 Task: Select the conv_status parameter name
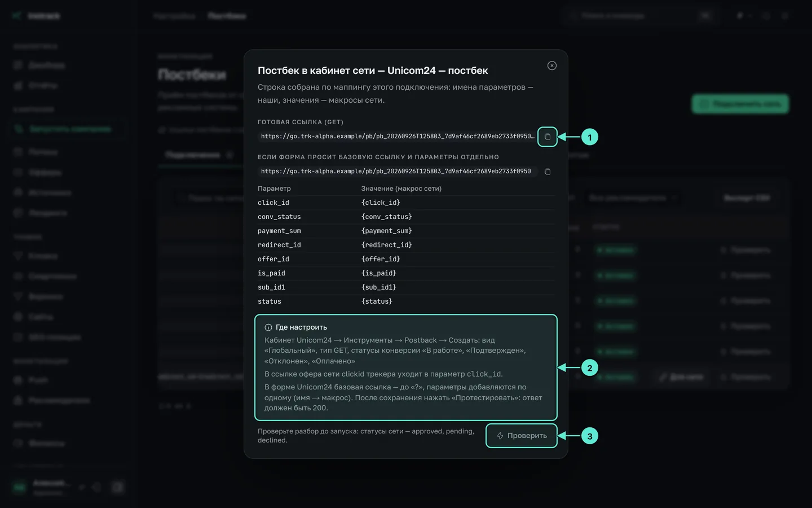tap(279, 217)
